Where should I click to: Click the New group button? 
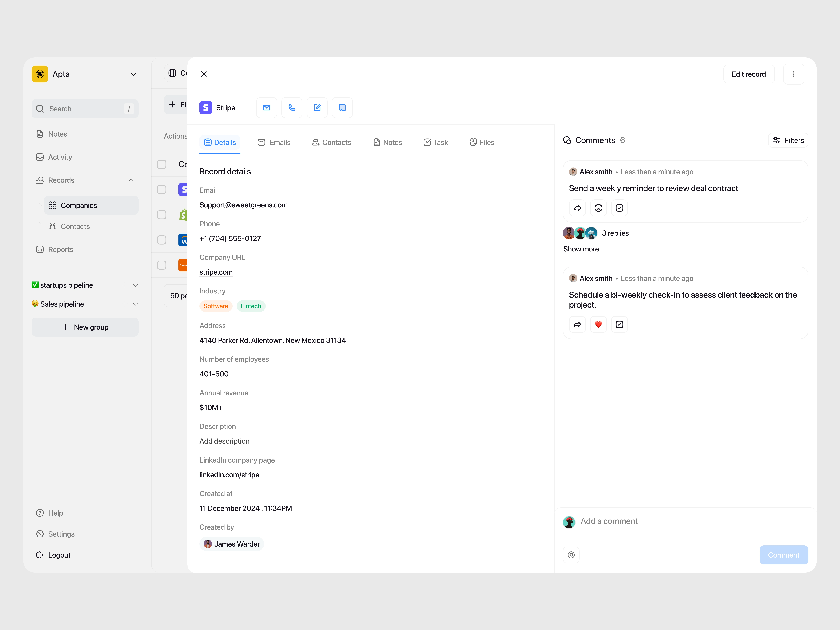(85, 327)
